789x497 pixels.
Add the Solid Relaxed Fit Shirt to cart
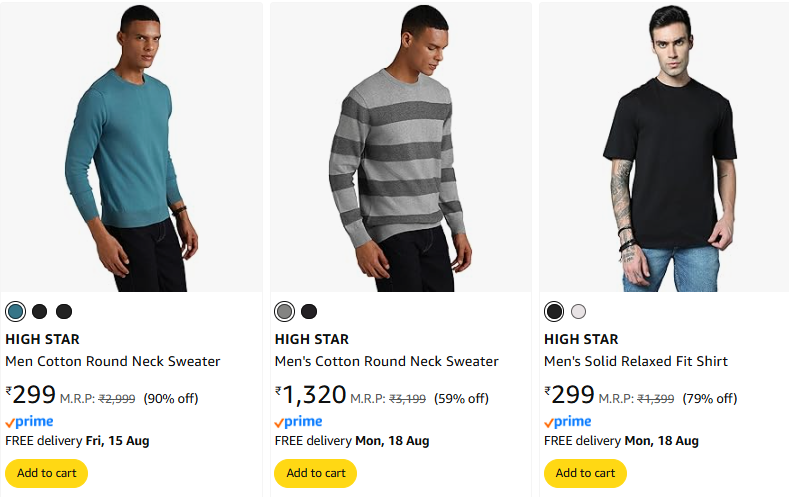pos(585,473)
